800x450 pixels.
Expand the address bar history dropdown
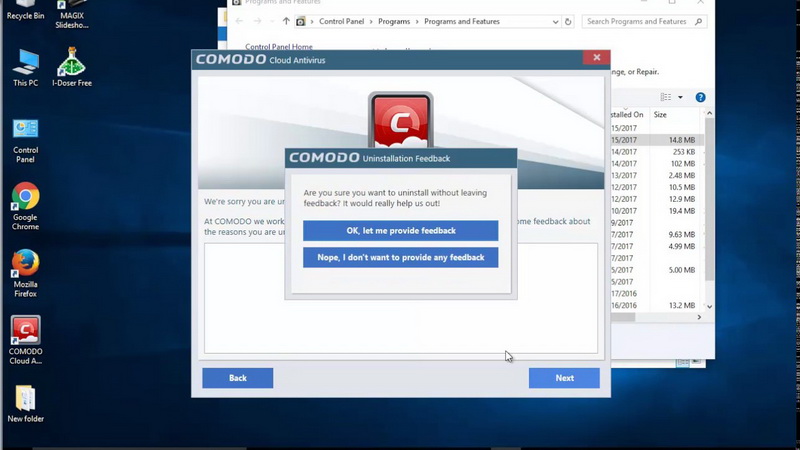pyautogui.click(x=555, y=21)
